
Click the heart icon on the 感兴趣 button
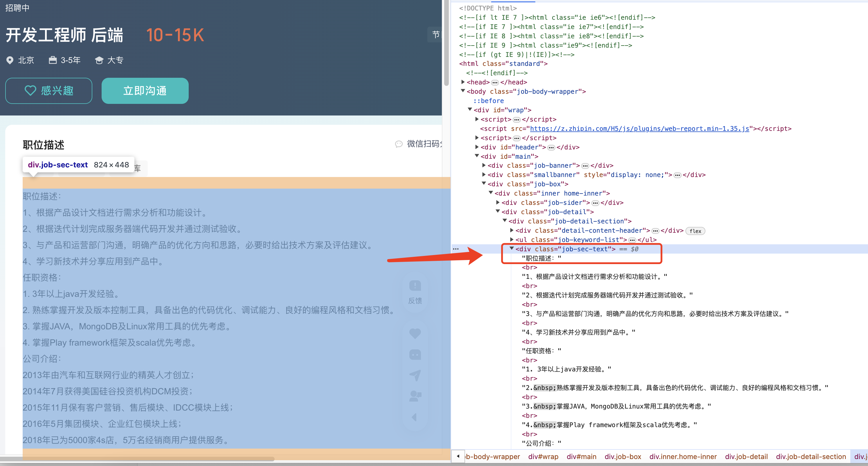point(30,91)
